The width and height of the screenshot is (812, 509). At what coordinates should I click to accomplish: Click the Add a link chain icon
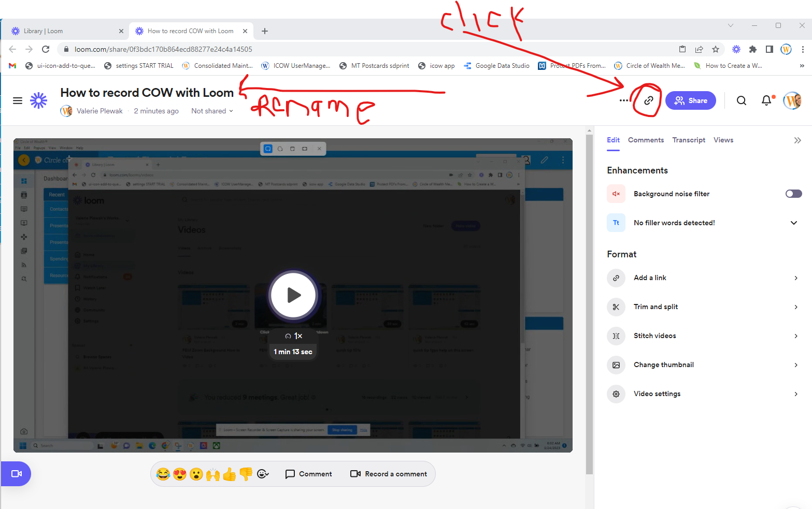point(616,278)
